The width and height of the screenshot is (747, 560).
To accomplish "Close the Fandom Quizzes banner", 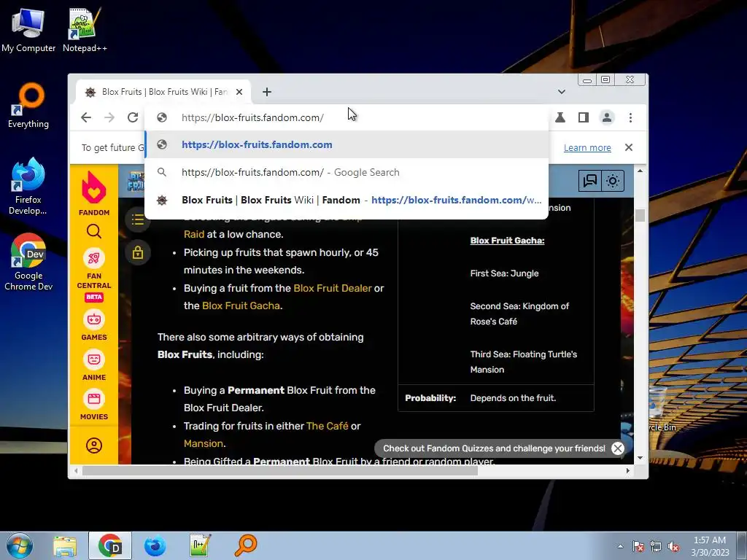I will [617, 448].
